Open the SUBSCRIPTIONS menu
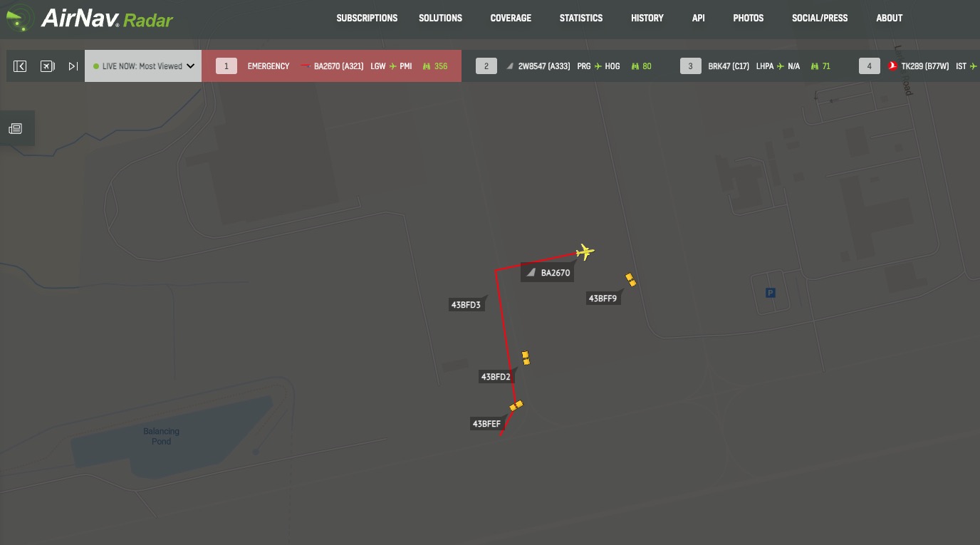 367,18
